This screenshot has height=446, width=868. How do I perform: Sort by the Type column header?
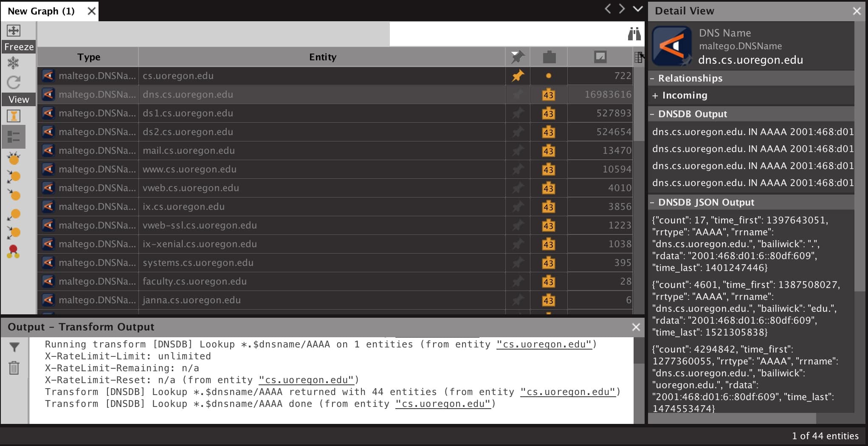[88, 57]
